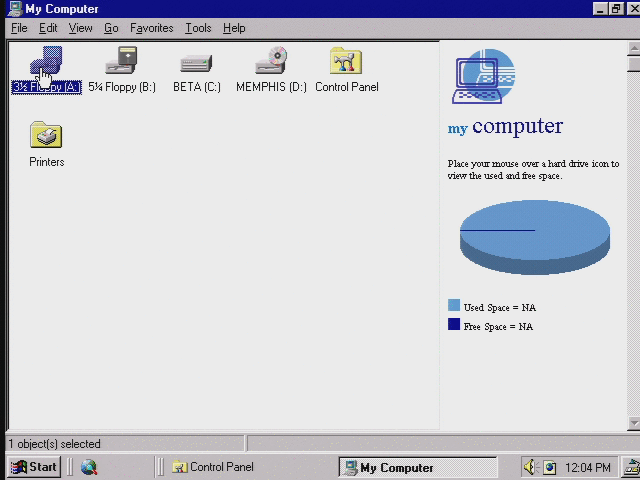This screenshot has width=640, height=480.
Task: Open the volume speaker tray icon
Action: coord(530,467)
